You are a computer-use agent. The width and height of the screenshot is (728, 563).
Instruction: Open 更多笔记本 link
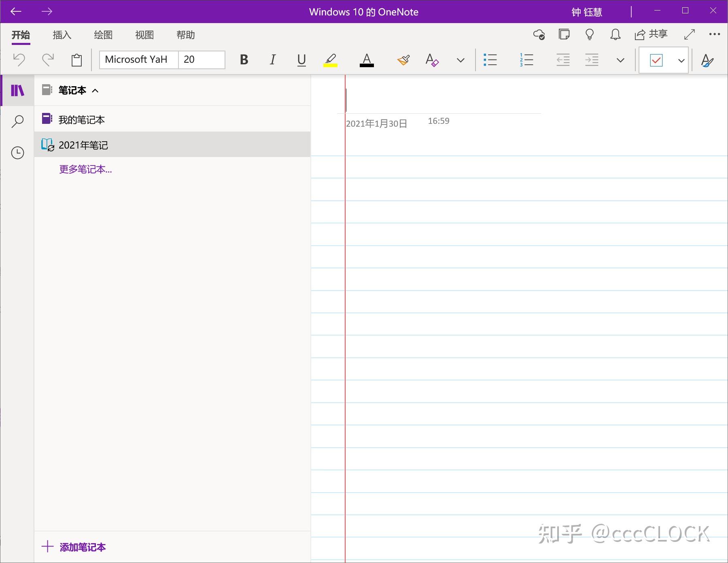click(86, 169)
